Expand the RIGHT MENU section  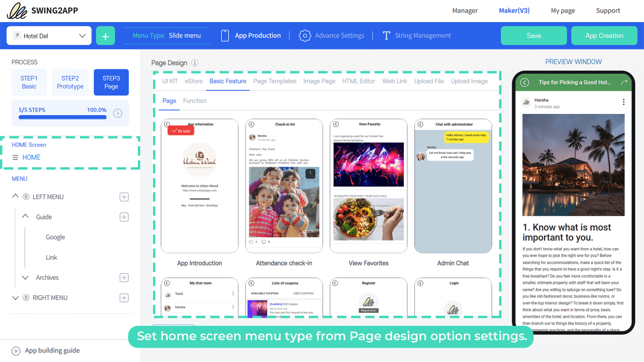(x=15, y=297)
